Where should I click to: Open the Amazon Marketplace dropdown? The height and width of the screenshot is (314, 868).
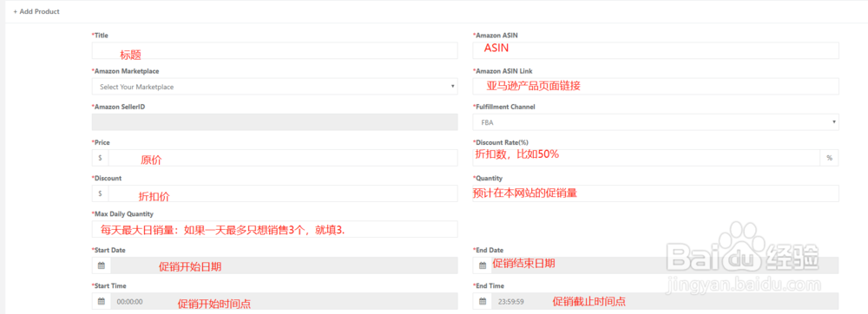tap(274, 87)
